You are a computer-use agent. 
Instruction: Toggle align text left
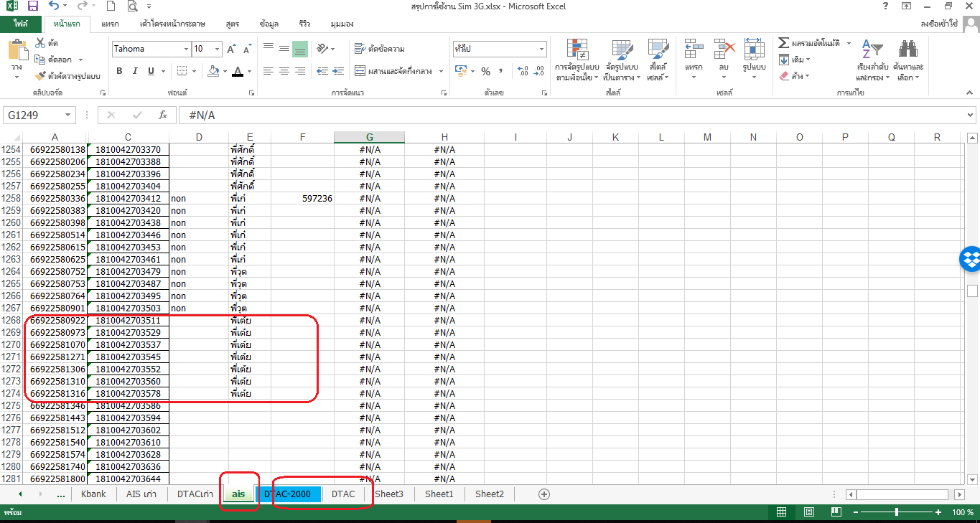click(269, 71)
